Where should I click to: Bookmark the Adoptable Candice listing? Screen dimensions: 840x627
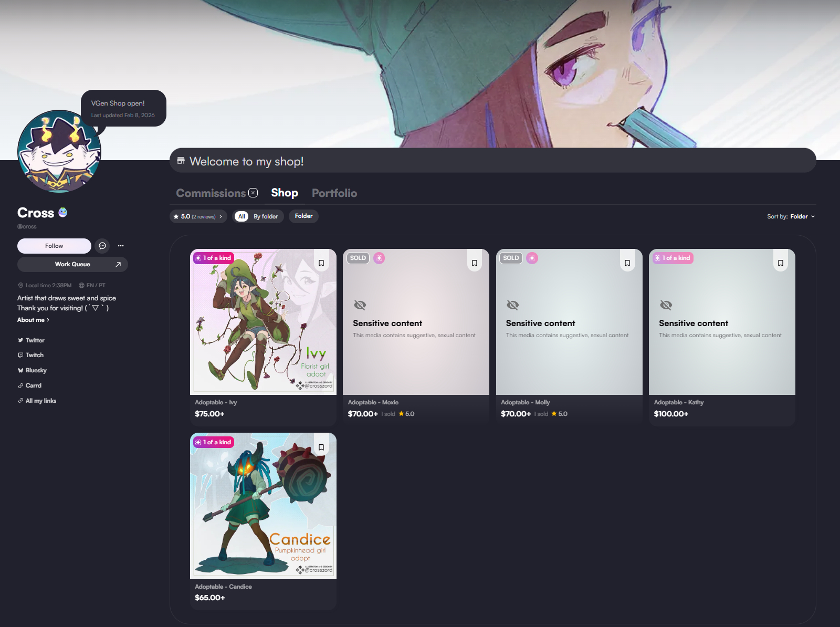click(321, 447)
